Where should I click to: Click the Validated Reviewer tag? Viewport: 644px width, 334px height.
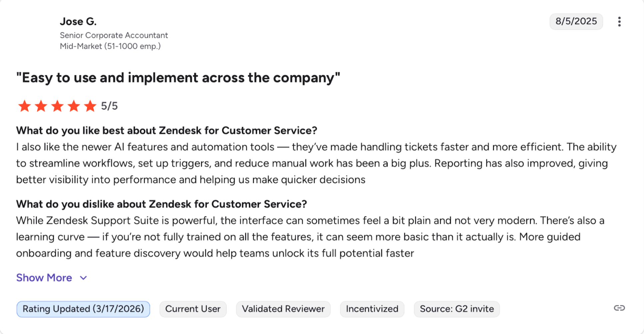(x=283, y=309)
